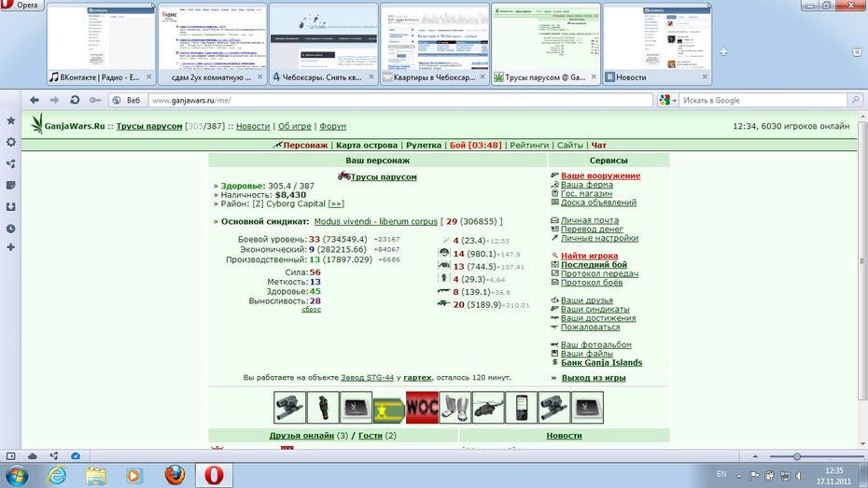868x488 pixels.
Task: Close the Трусы парусом tab
Action: coord(594,77)
